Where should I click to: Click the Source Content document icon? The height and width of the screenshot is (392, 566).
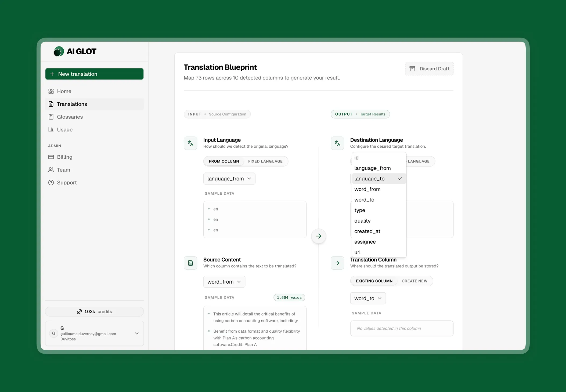click(190, 263)
